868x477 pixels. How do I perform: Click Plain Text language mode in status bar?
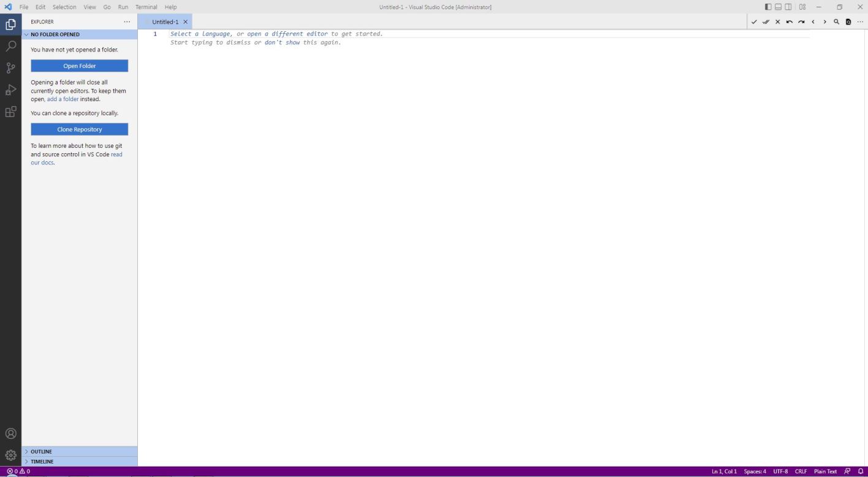pos(825,471)
